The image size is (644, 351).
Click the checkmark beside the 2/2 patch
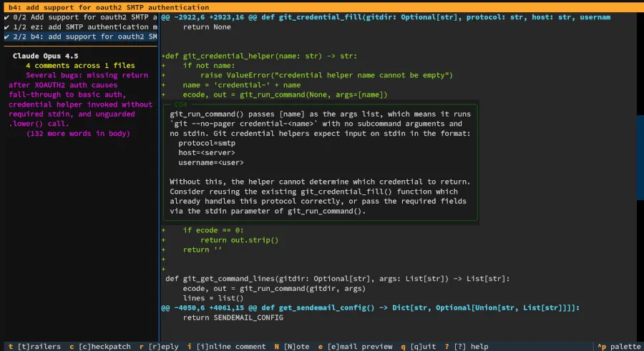(x=6, y=36)
